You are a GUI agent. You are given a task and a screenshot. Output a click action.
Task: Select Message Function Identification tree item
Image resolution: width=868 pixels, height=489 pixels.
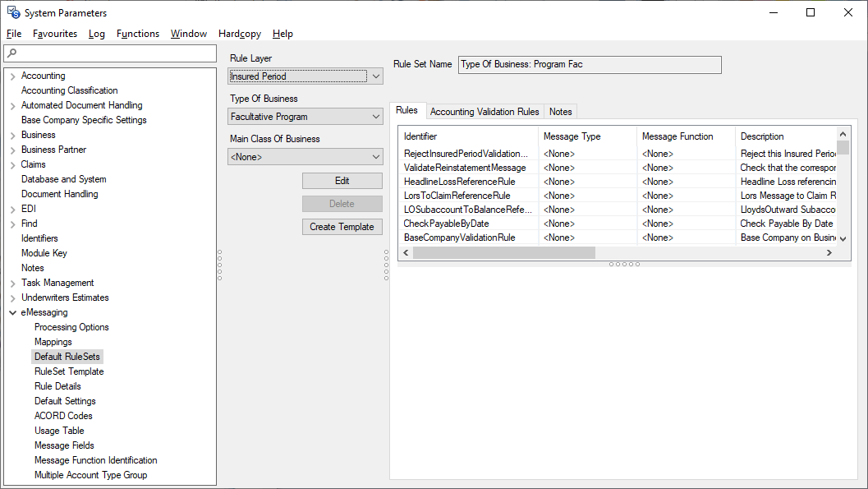[x=95, y=460]
